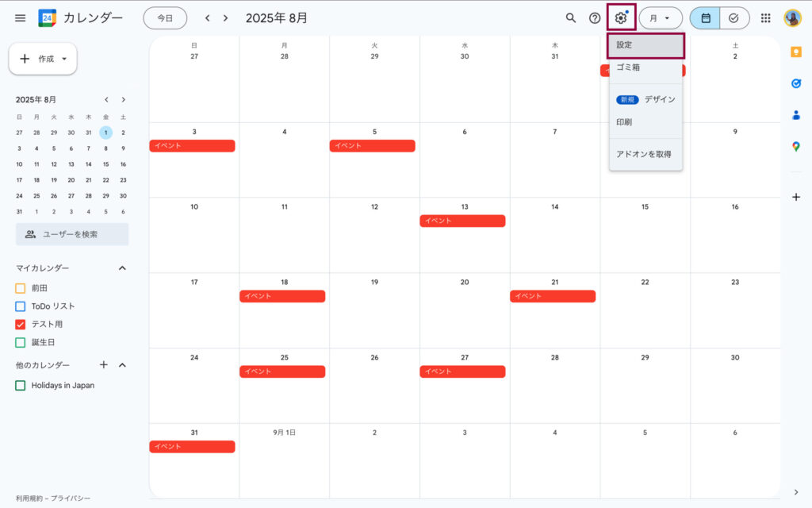Click the settings gear icon
Viewport: 812px width, 508px height.
point(621,17)
